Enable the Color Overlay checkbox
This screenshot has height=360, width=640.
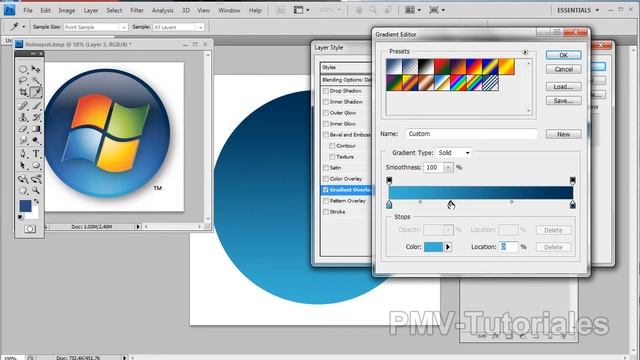[x=326, y=179]
